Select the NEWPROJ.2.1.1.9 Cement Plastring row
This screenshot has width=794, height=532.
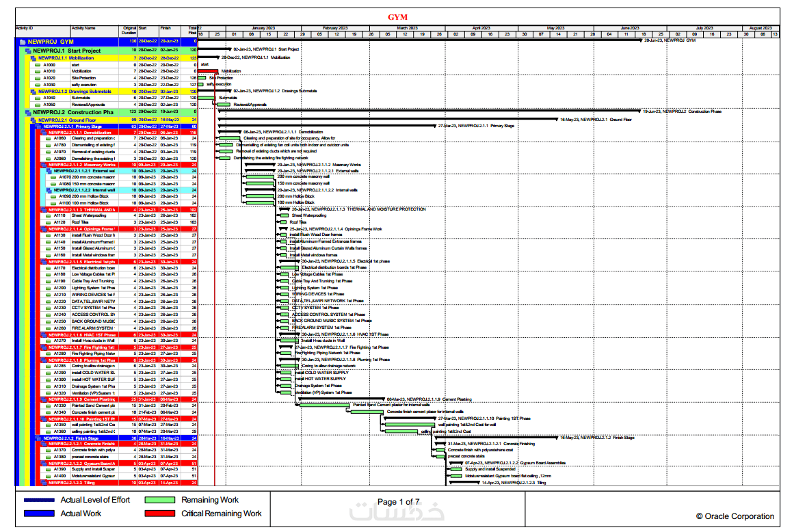pos(118,399)
